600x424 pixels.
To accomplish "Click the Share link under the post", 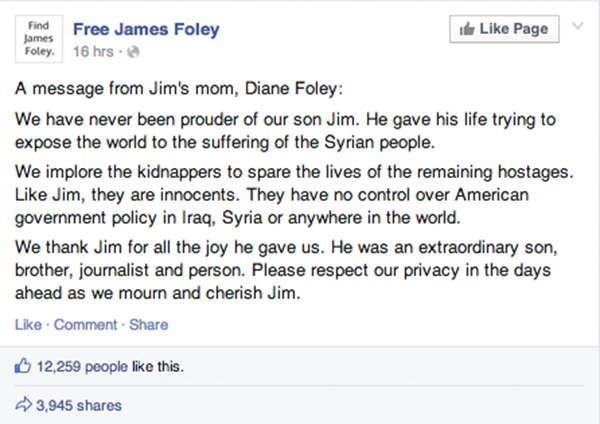I will click(x=148, y=325).
